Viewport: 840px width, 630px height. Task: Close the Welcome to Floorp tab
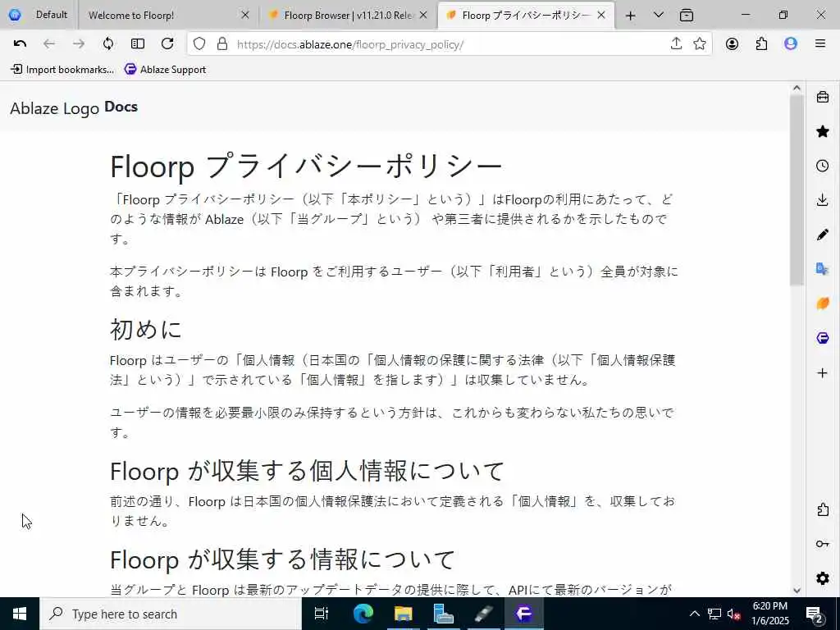[245, 16]
